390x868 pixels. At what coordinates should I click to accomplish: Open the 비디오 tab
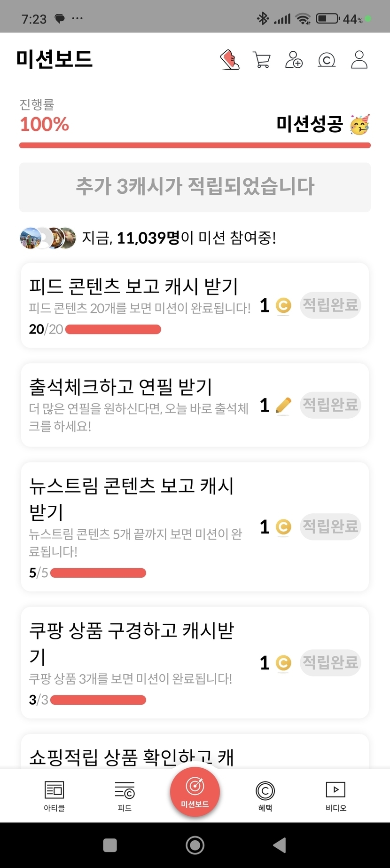tap(335, 796)
